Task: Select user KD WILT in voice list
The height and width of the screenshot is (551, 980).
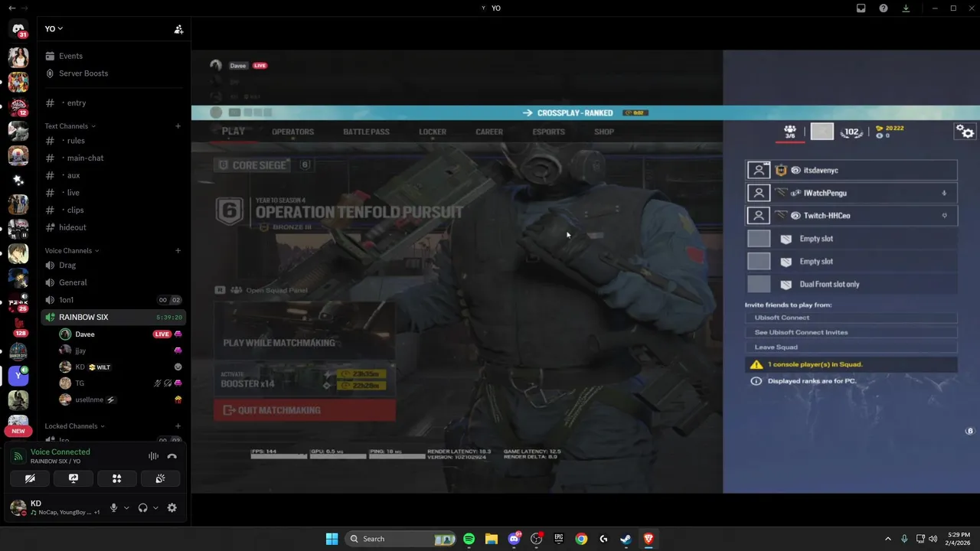Action: pos(121,367)
